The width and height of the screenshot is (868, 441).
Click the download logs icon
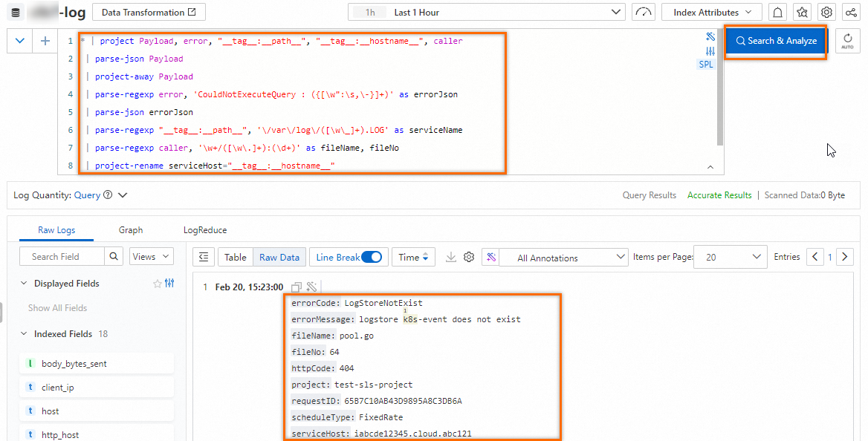tap(451, 257)
